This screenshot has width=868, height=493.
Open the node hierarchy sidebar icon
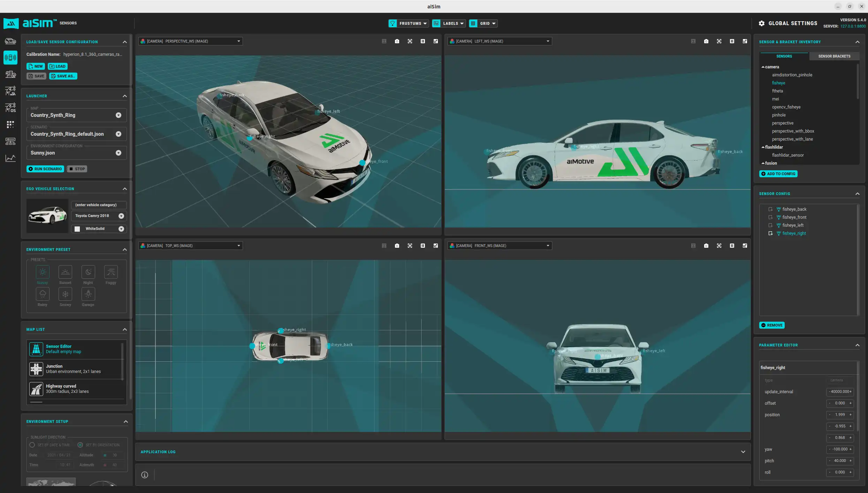[x=10, y=141]
